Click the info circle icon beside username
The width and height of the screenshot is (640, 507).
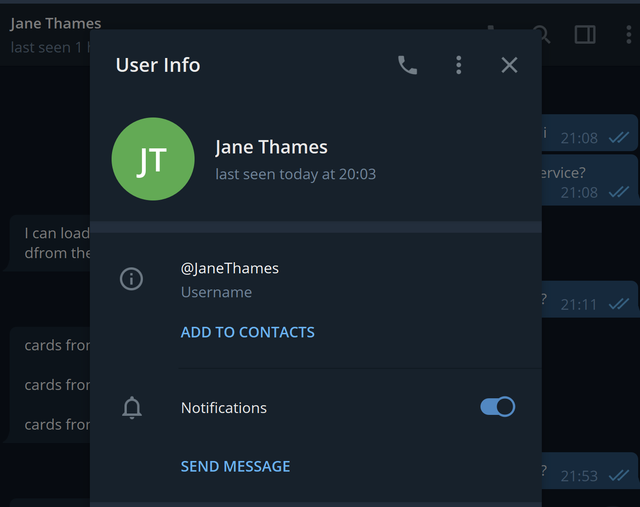coord(131,279)
